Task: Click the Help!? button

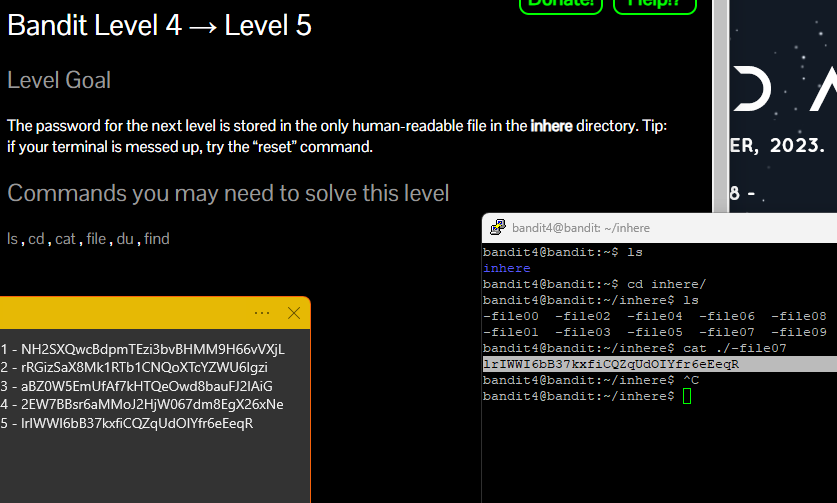Action: (655, 4)
